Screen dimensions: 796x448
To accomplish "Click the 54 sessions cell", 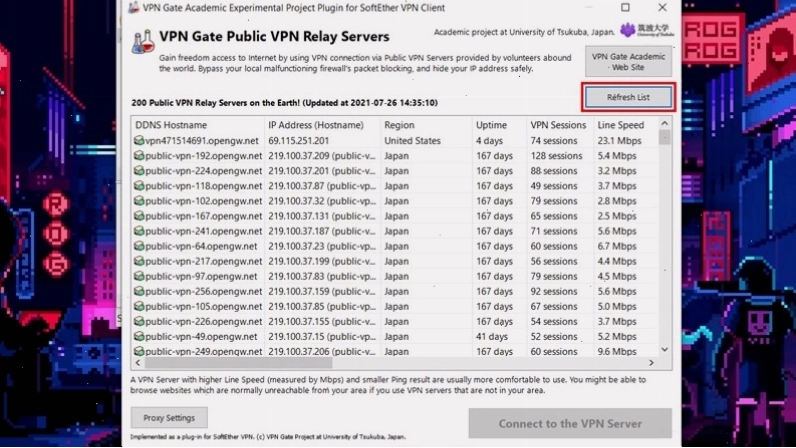I will tap(554, 321).
